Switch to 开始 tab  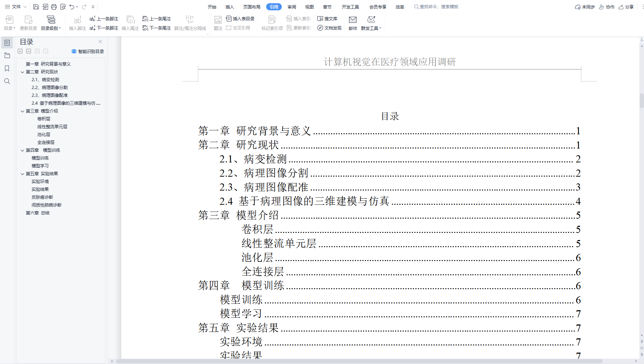(212, 7)
